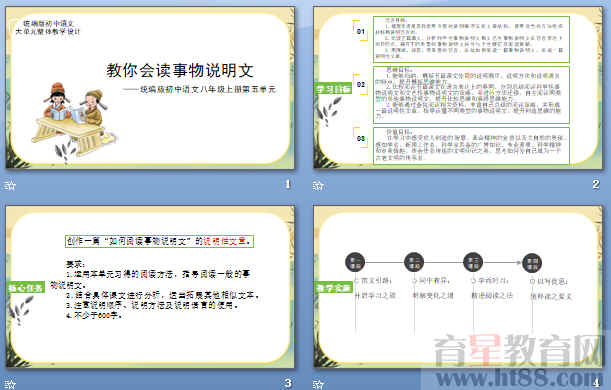Click slide number 3 label
The height and width of the screenshot is (390, 611).
288,383
